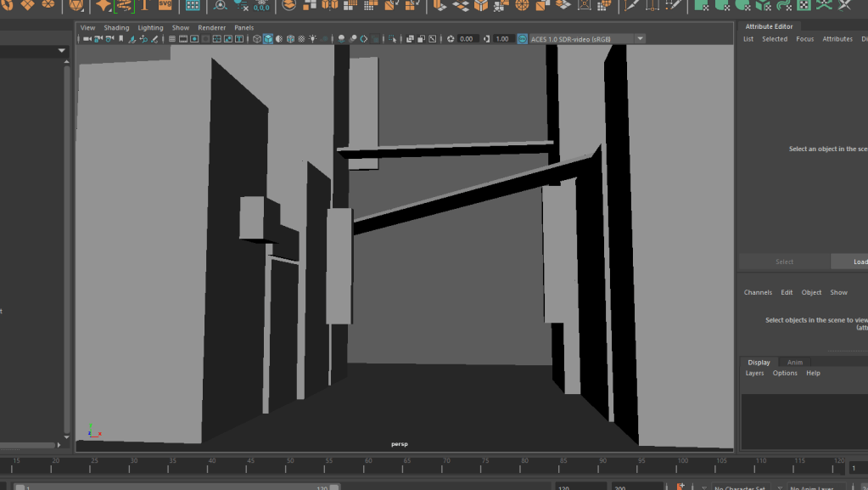868x490 pixels.
Task: Click the exposure value field 0.00
Action: (x=467, y=39)
